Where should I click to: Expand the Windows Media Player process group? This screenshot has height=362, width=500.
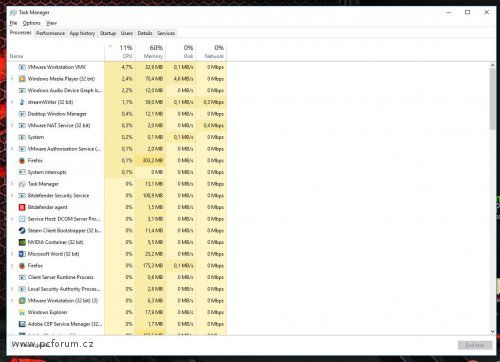pos(12,79)
